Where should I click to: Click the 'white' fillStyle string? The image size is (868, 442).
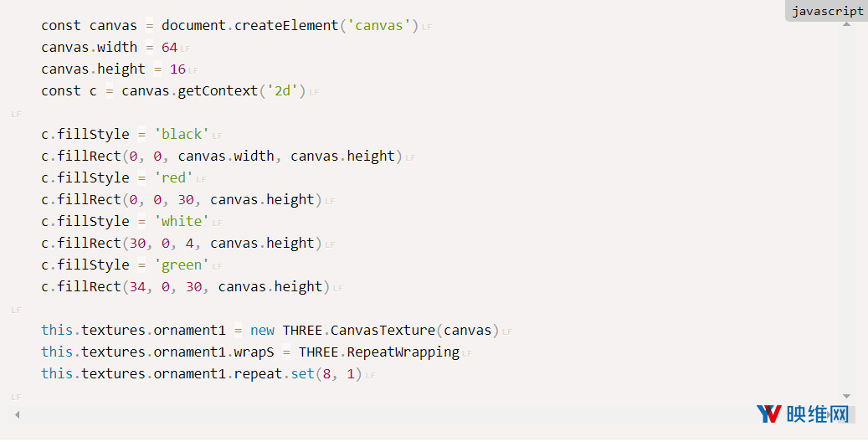[x=182, y=222]
